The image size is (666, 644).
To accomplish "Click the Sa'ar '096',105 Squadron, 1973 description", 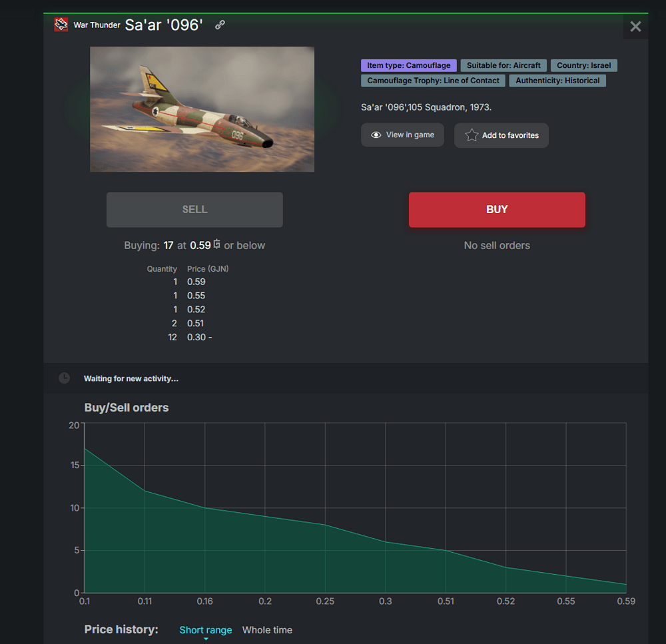I will click(x=426, y=107).
